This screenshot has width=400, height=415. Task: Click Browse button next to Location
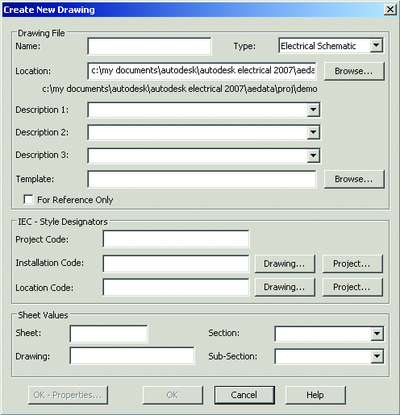coord(354,71)
